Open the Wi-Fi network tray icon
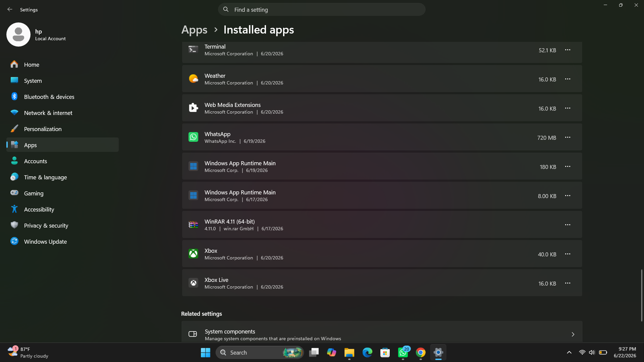This screenshot has width=644, height=362. 582,352
